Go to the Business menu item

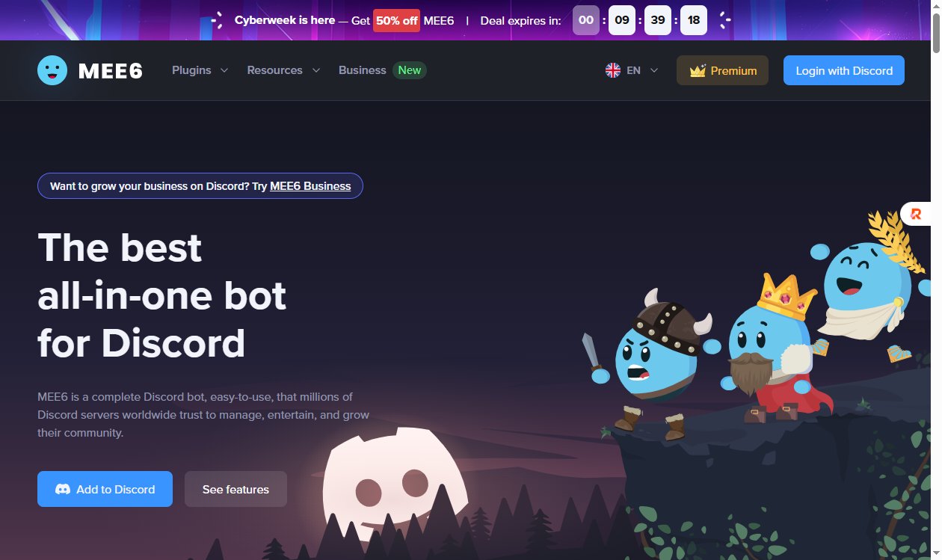[x=362, y=70]
